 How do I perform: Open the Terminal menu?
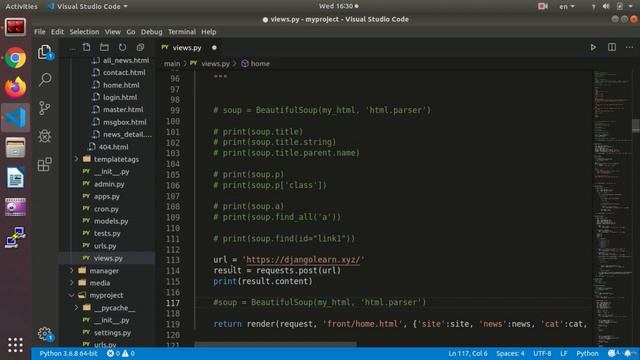[x=182, y=32]
